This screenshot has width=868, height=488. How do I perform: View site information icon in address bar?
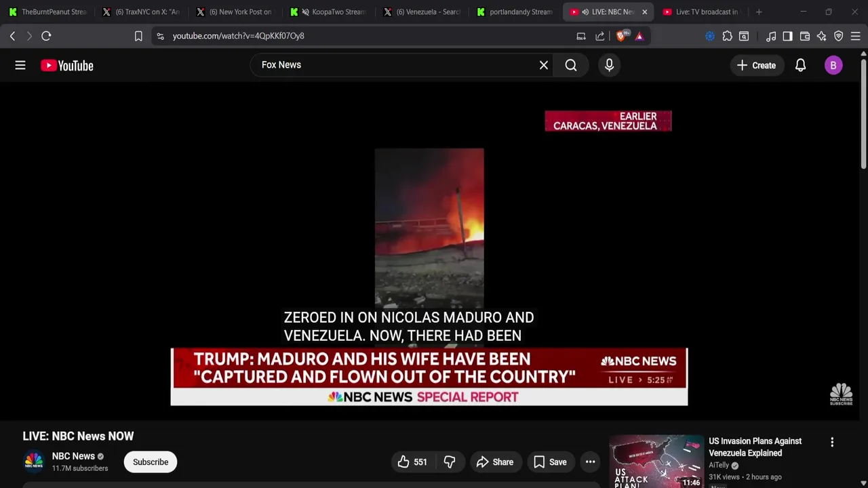point(160,36)
